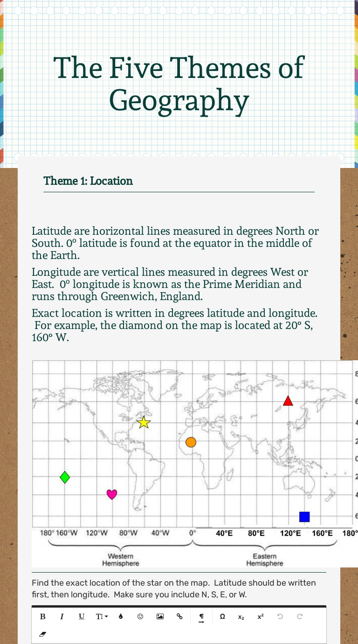Screen dimensions: 358x644
Task: Click the undo arrow
Action: point(280,616)
